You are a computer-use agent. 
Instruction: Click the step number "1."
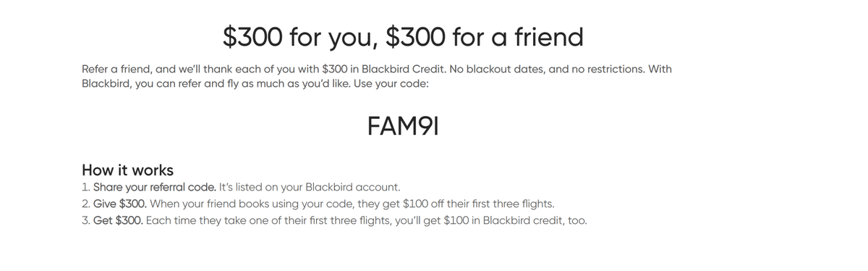(86, 188)
